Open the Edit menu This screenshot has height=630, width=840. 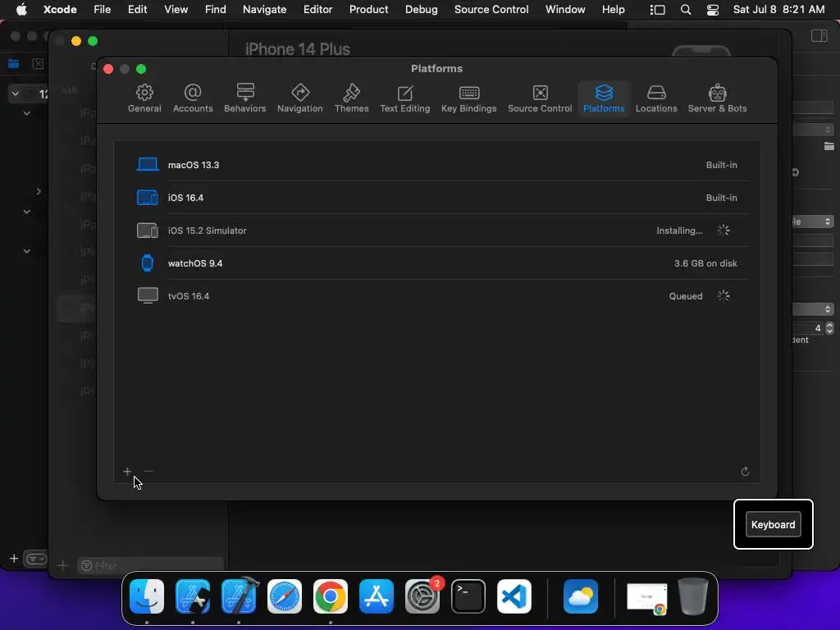(x=137, y=10)
